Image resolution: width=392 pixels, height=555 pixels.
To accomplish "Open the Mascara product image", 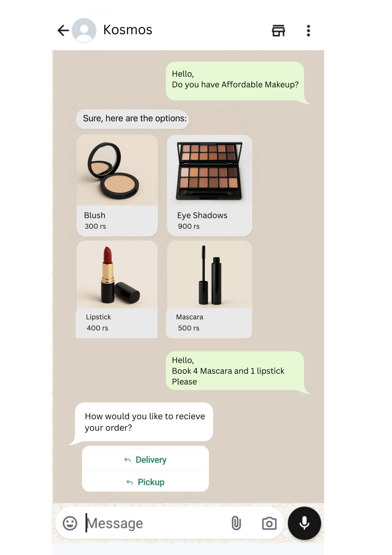I will [209, 275].
